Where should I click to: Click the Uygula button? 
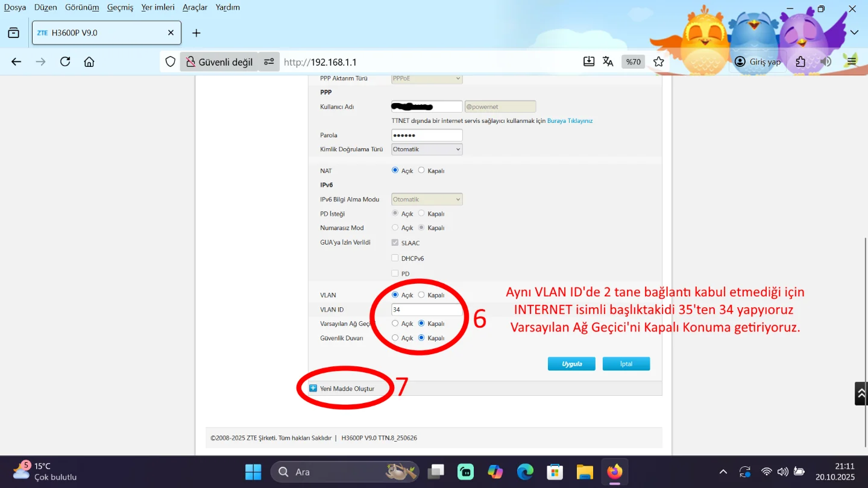571,364
